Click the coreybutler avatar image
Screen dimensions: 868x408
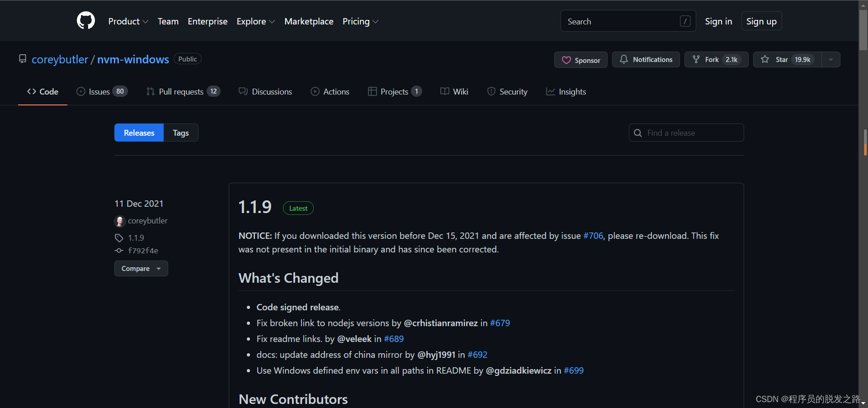tap(119, 221)
